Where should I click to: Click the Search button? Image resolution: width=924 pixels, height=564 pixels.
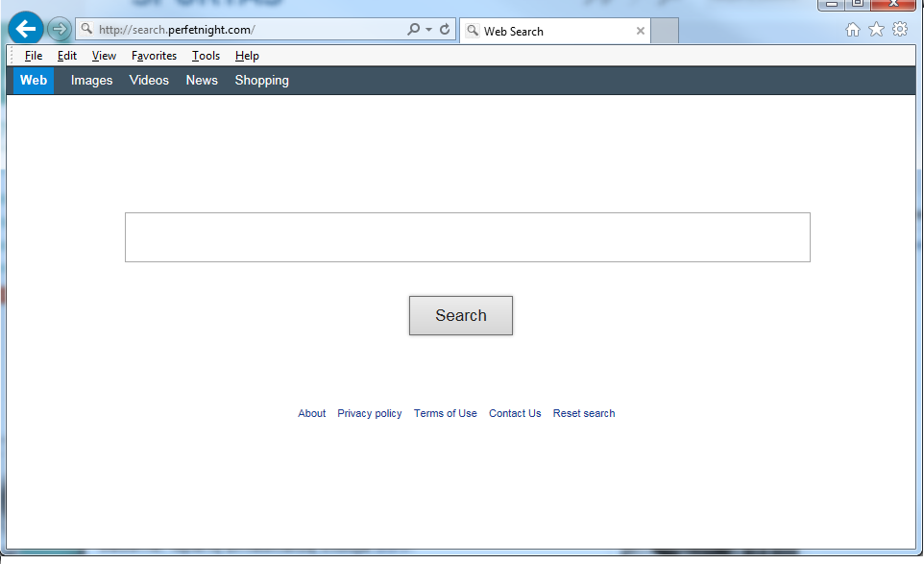pyautogui.click(x=461, y=315)
